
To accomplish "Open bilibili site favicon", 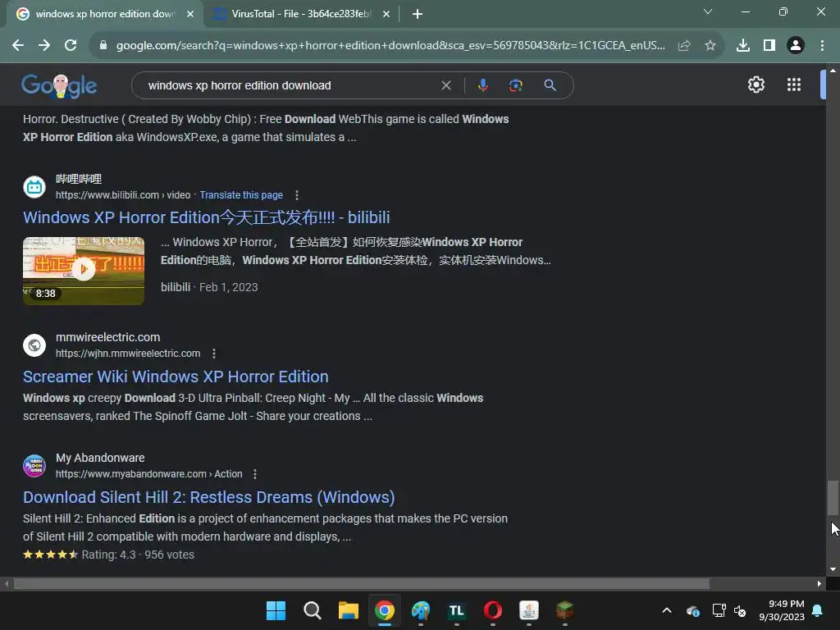I will pyautogui.click(x=34, y=187).
